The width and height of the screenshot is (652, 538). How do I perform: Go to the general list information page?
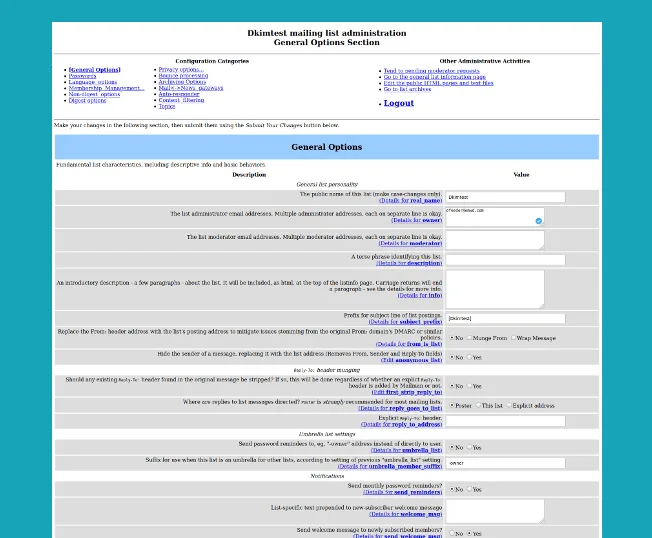pos(435,77)
